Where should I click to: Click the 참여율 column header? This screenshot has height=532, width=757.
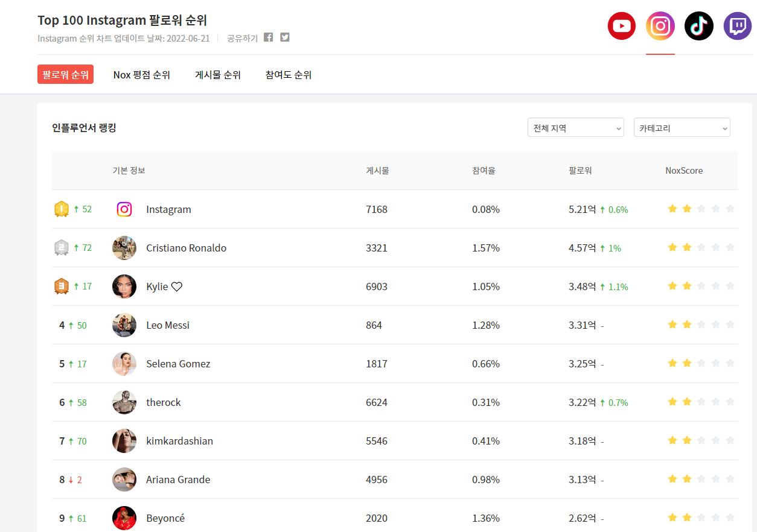(484, 171)
